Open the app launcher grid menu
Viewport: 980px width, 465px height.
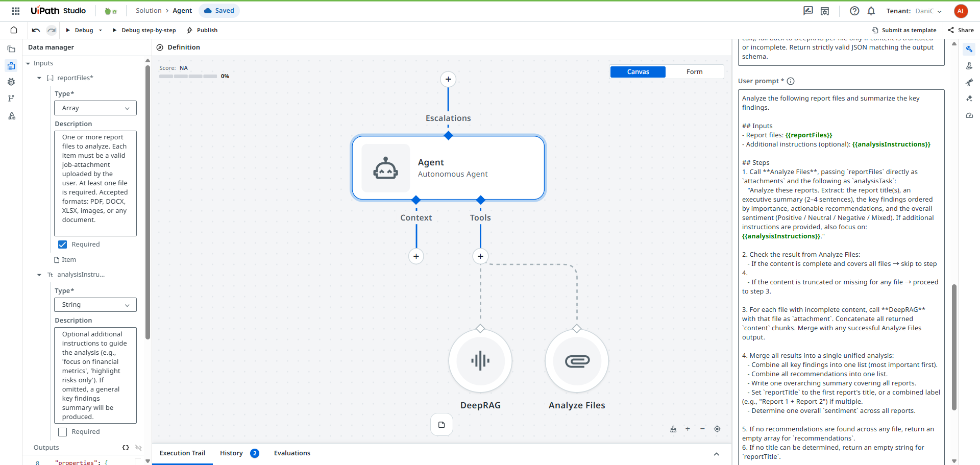tap(16, 11)
